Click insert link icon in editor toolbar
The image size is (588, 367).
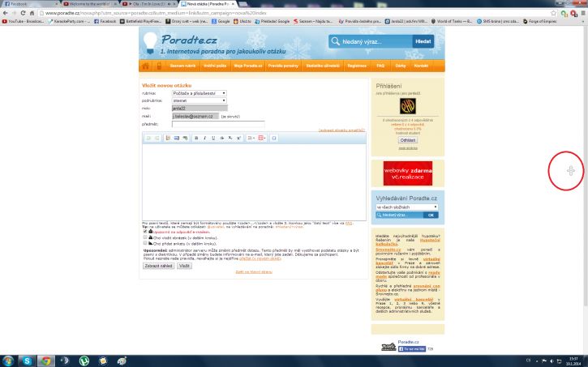pyautogui.click(x=168, y=139)
